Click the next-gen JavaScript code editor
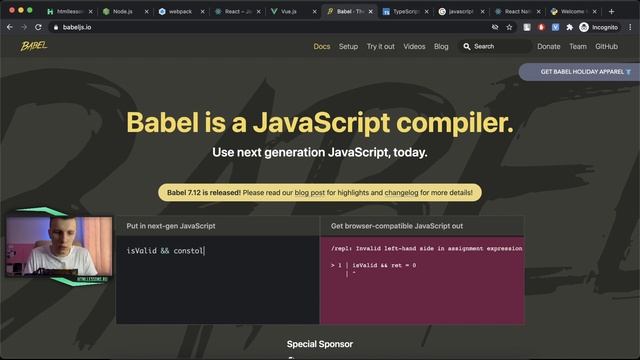Image resolution: width=640 pixels, height=360 pixels. point(218,280)
